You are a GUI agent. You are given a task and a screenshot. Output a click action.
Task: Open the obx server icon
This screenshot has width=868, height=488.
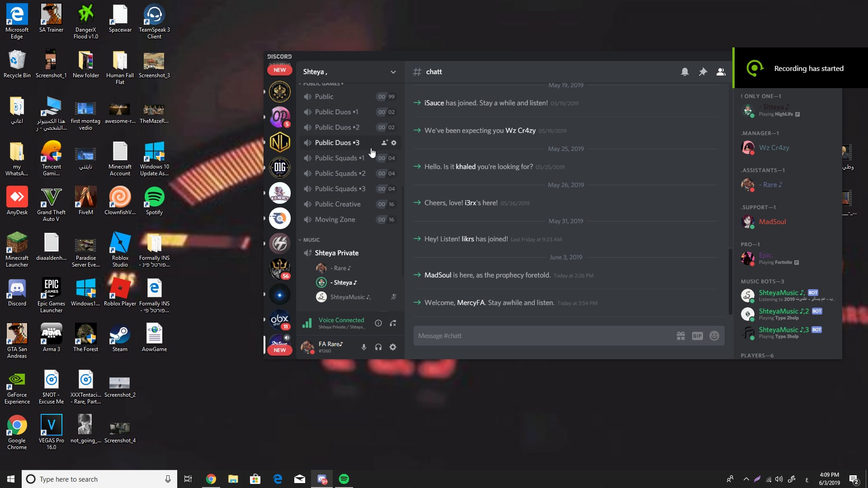click(280, 319)
